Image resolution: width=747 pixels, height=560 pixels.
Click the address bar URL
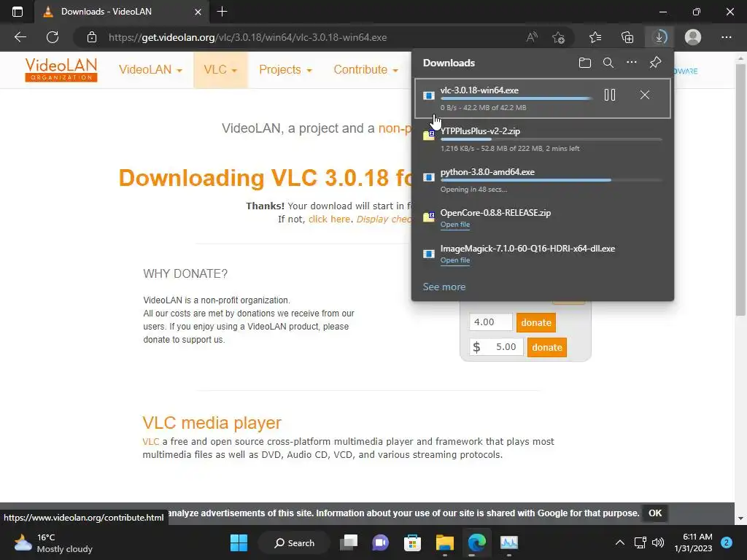click(x=247, y=37)
